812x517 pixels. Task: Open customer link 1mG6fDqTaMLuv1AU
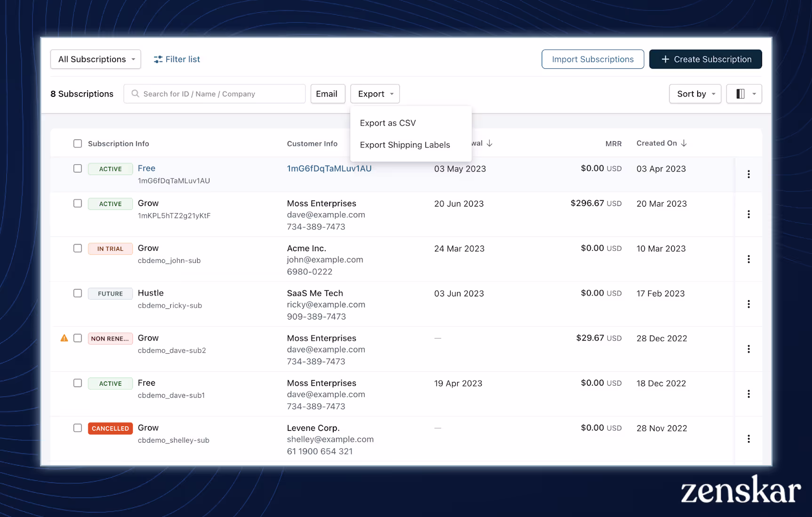coord(329,168)
